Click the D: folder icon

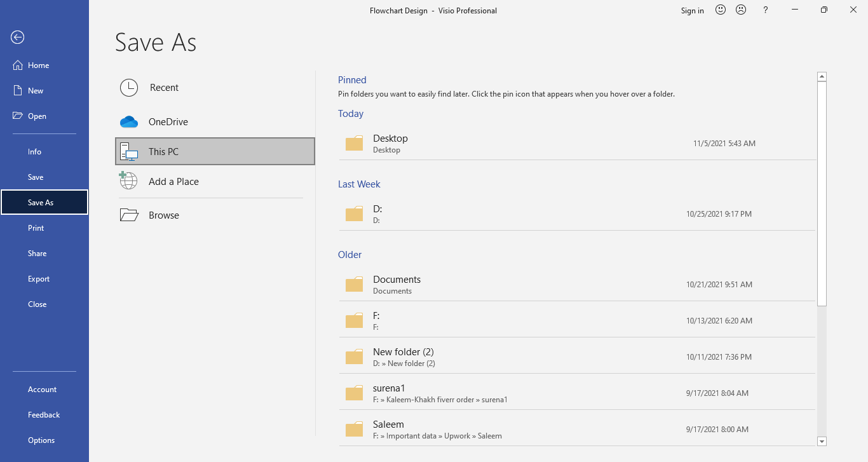[x=354, y=214]
